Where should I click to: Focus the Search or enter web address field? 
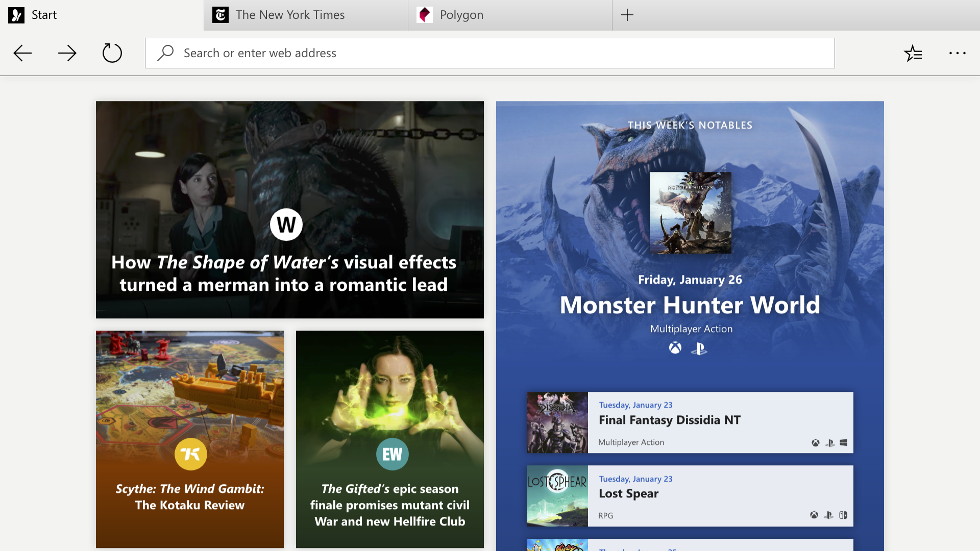(x=490, y=53)
